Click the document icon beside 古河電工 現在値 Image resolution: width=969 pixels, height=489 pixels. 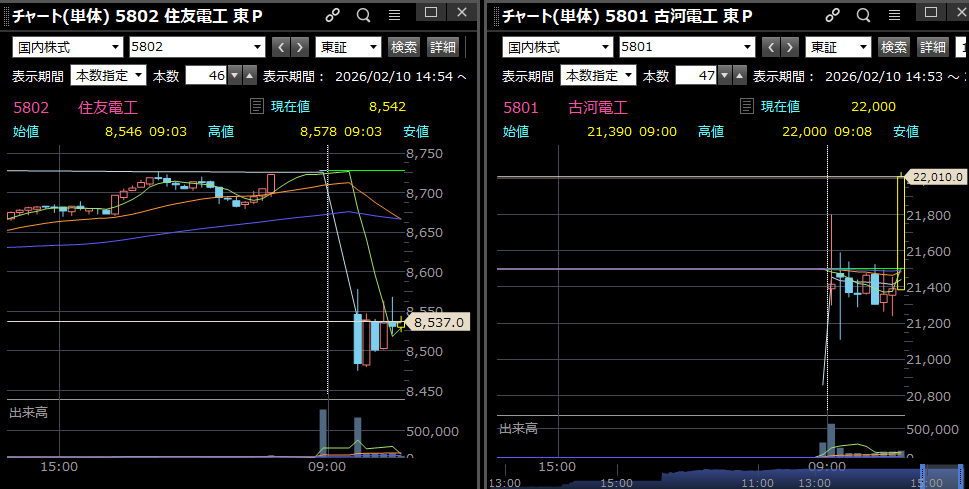(746, 107)
